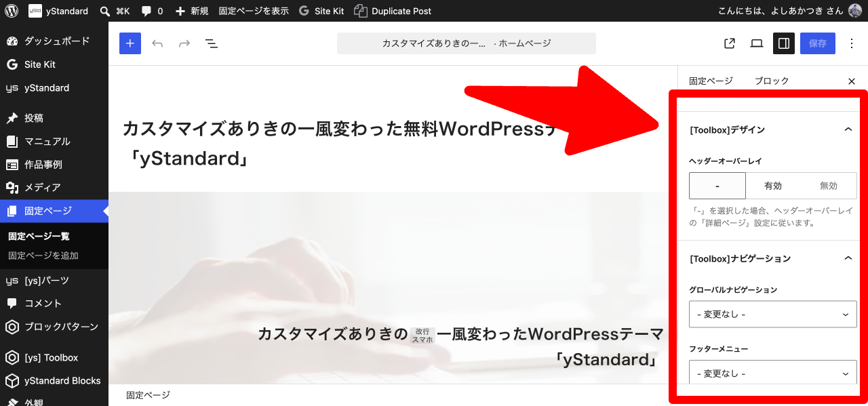Open マニュアル in sidebar
The image size is (868, 406).
pyautogui.click(x=54, y=141)
